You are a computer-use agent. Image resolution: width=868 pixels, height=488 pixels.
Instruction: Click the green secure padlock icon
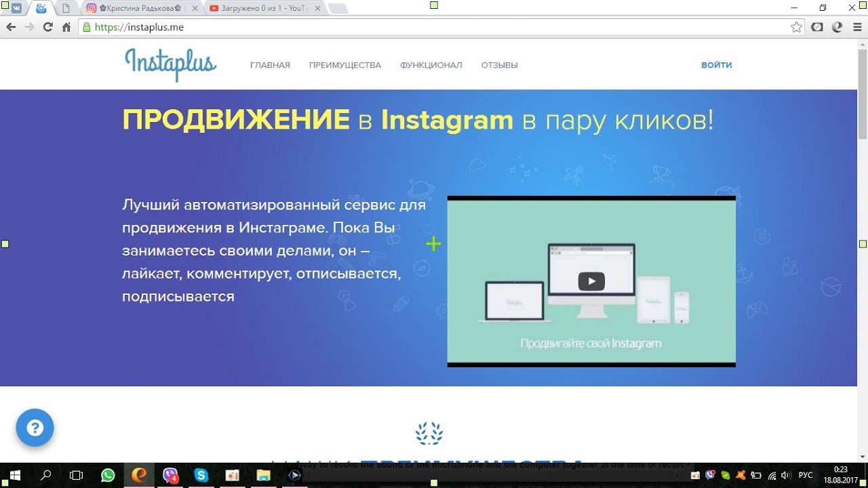coord(86,27)
